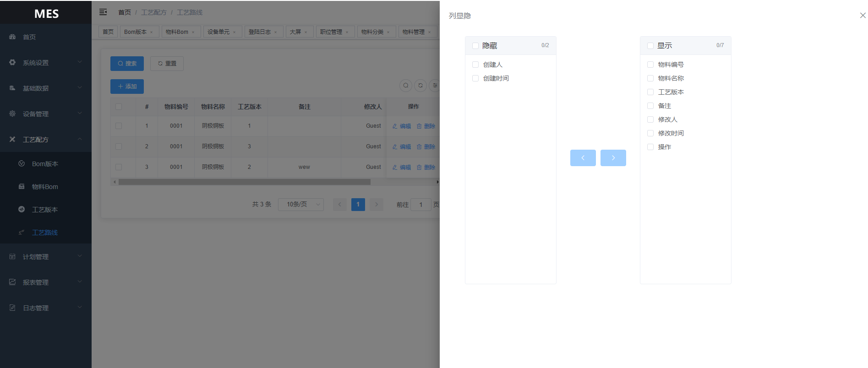Expand the 日志管理 menu arrow
868x368 pixels.
point(80,307)
